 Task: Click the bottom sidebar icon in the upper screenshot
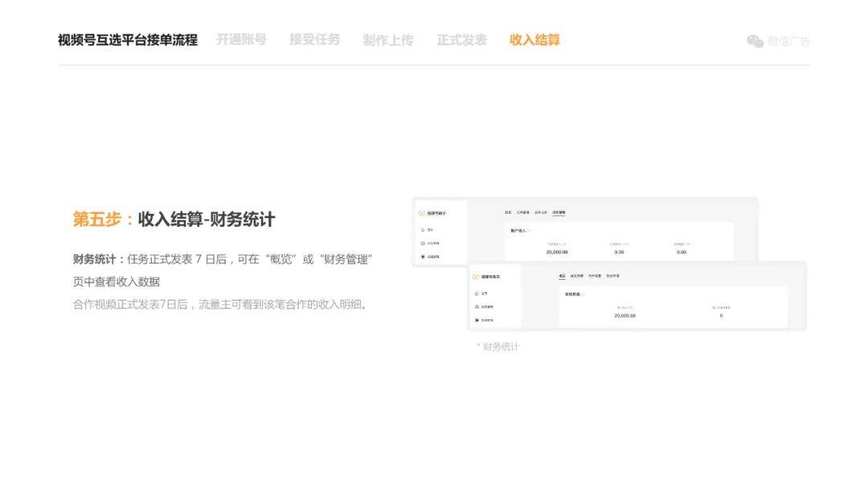(x=423, y=257)
